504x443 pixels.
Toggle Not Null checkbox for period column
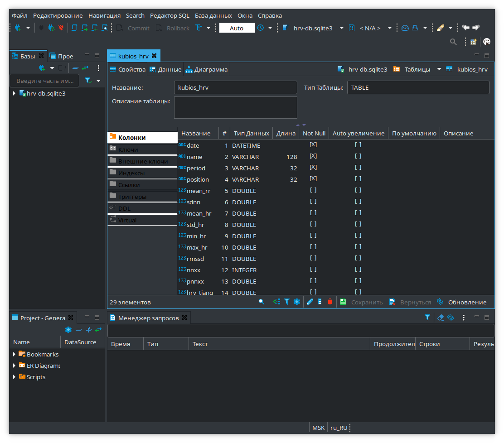(x=313, y=167)
